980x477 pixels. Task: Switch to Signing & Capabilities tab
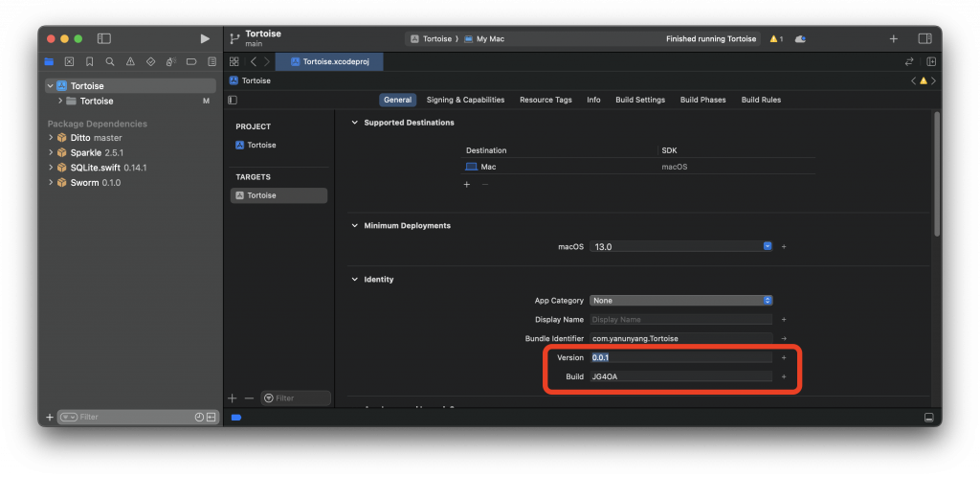[466, 100]
